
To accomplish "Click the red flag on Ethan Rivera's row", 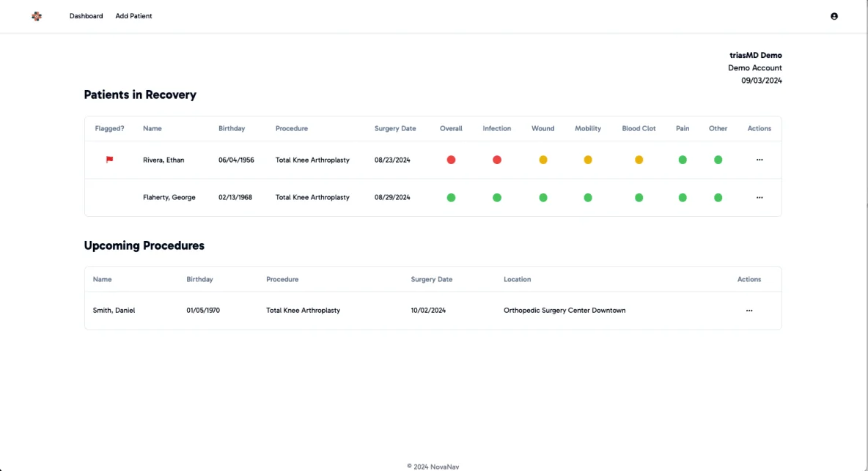I will pos(109,160).
